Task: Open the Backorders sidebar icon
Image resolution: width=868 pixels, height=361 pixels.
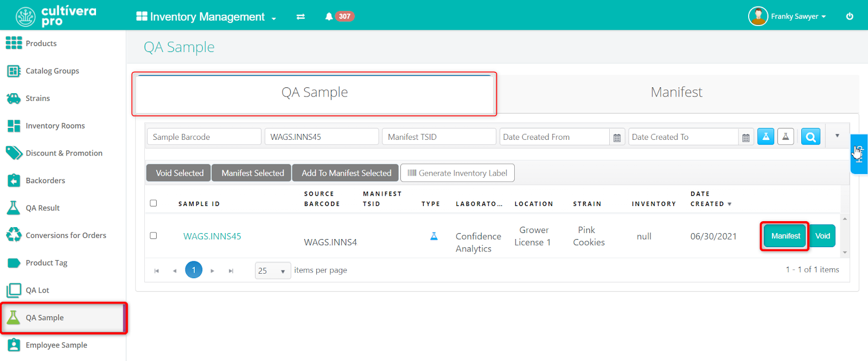Action: click(14, 181)
